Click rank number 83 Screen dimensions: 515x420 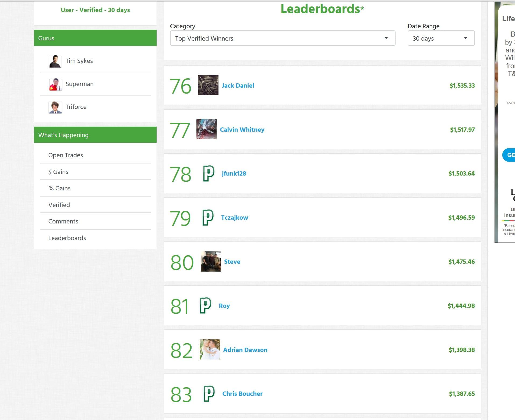click(181, 394)
